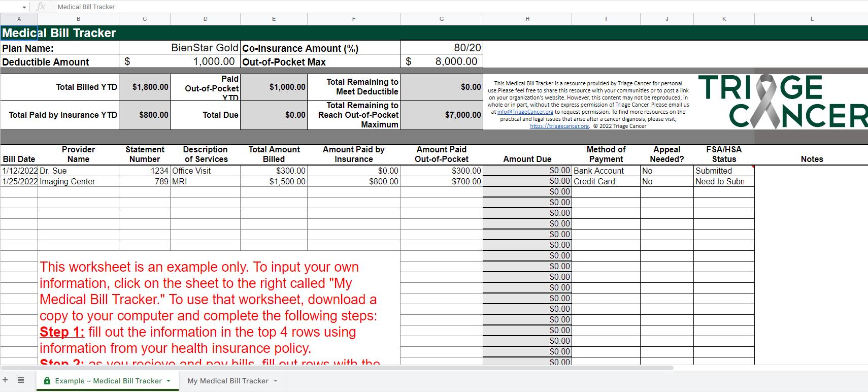Select the '$1,500.00' amount billed cell
Image resolution: width=868 pixels, height=392 pixels.
[x=274, y=182]
